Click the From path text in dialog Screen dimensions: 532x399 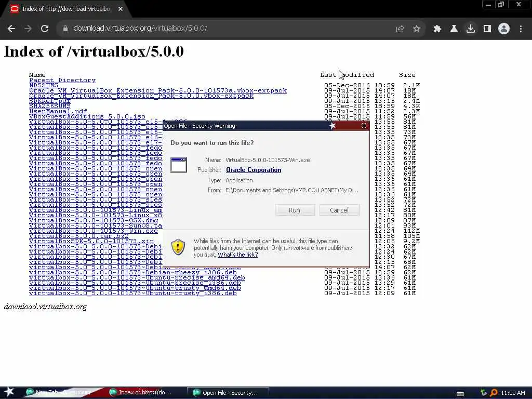pyautogui.click(x=291, y=190)
